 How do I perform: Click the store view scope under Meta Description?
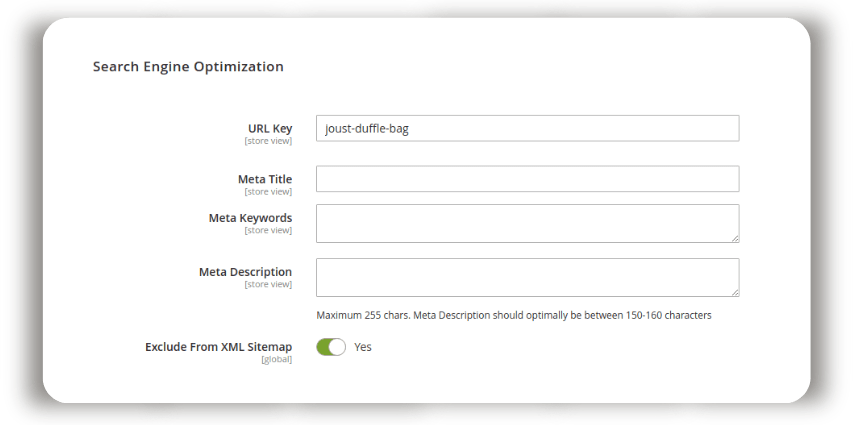[268, 284]
